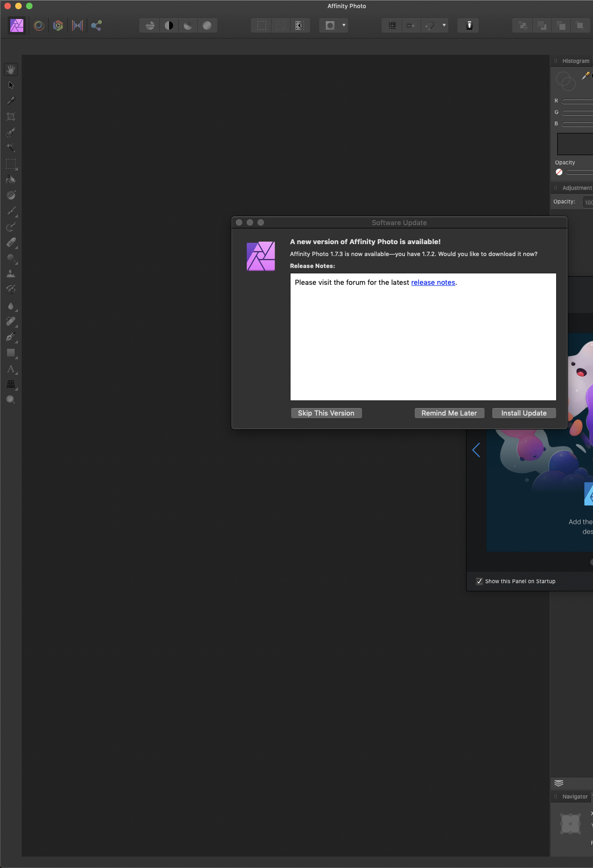Select the View (hand) tool
This screenshot has width=593, height=868.
click(11, 69)
